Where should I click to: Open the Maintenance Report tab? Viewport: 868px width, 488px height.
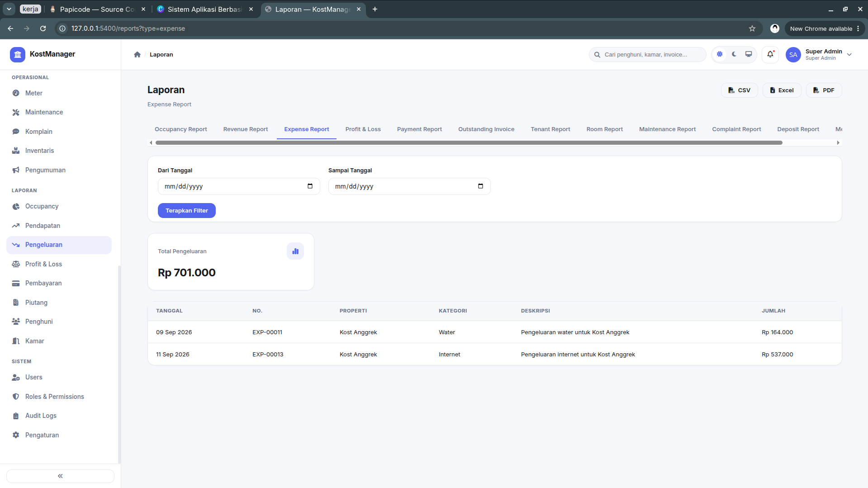click(668, 129)
